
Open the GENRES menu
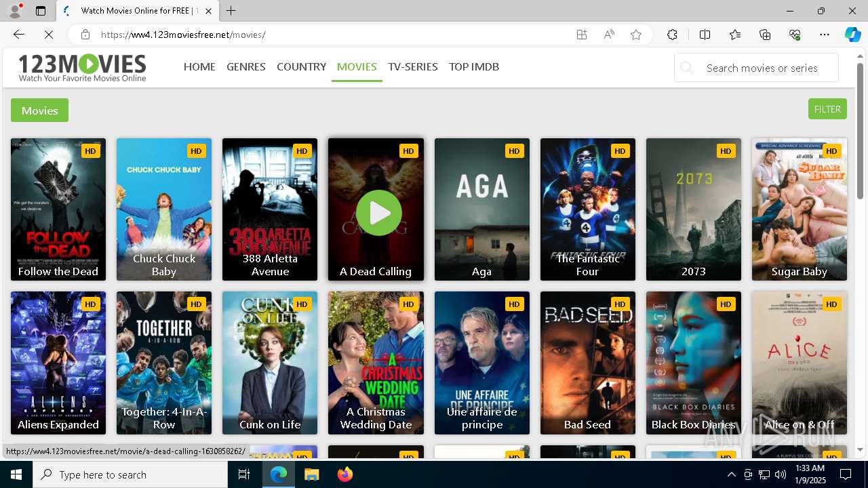(246, 66)
